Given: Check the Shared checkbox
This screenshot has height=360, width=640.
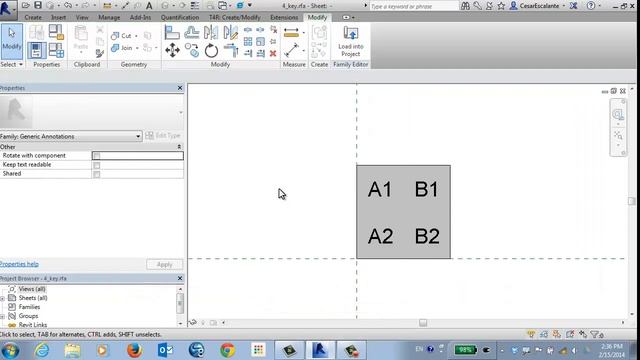Looking at the screenshot, I should point(97,174).
